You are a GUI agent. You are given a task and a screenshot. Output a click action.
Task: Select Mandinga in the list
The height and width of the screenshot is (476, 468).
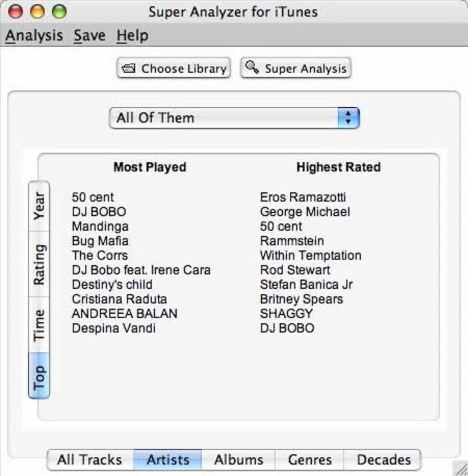point(100,227)
